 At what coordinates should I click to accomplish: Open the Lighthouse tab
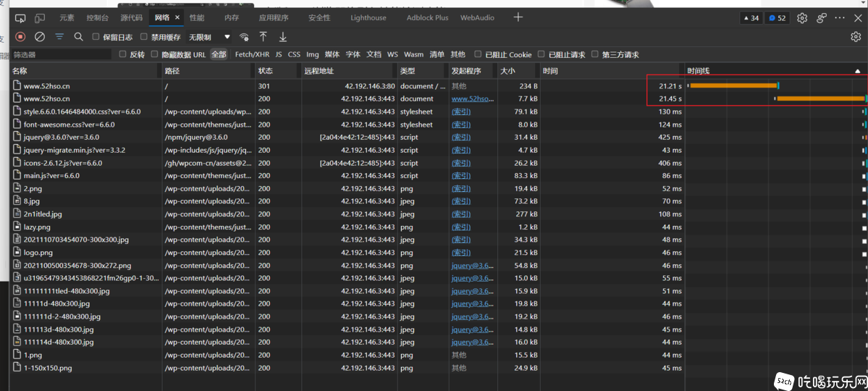coord(368,17)
